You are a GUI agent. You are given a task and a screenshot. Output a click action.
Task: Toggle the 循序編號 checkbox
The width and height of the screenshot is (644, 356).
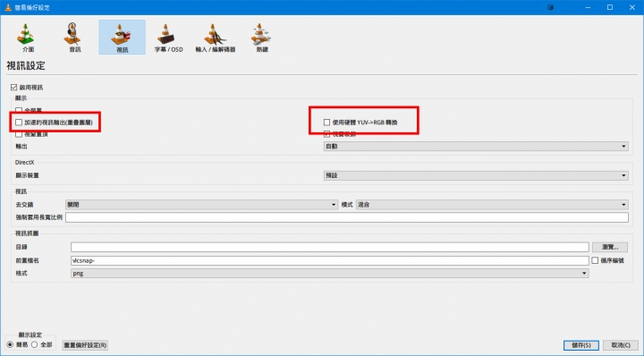595,260
